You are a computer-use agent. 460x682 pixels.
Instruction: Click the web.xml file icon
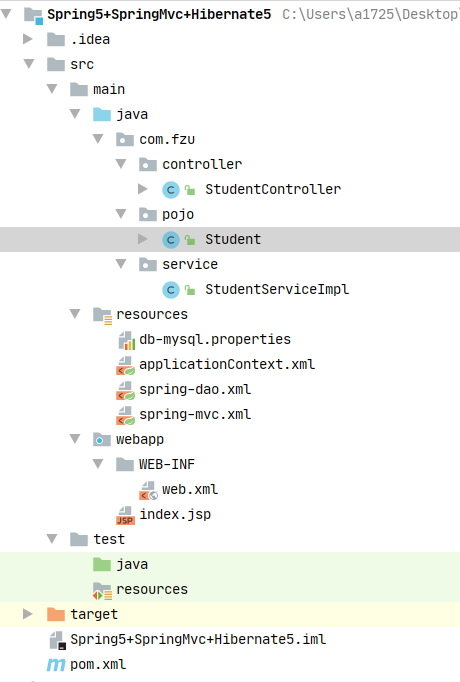[148, 490]
